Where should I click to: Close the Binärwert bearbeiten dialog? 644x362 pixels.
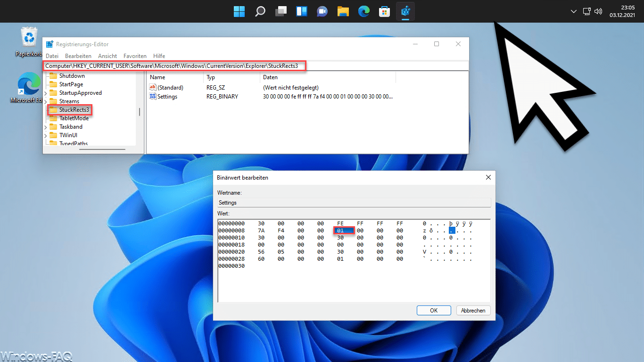488,178
